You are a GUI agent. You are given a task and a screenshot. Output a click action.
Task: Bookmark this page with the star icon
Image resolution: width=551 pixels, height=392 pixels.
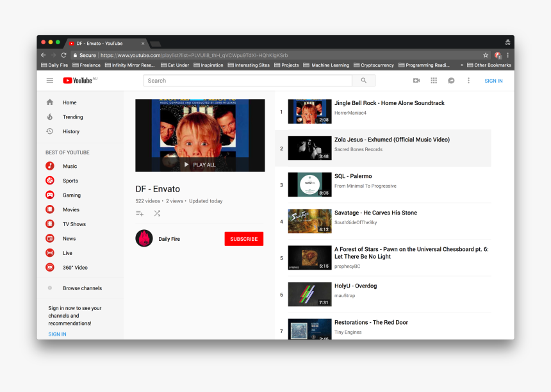486,55
